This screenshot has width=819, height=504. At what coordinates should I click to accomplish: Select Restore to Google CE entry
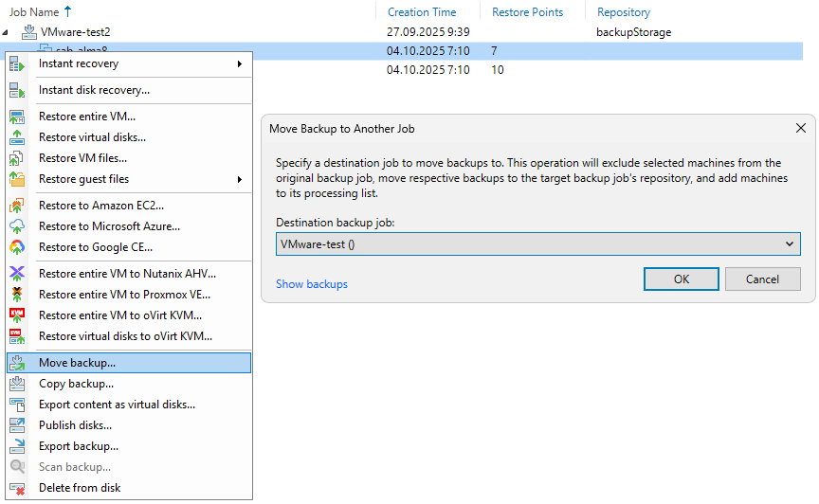(x=129, y=247)
